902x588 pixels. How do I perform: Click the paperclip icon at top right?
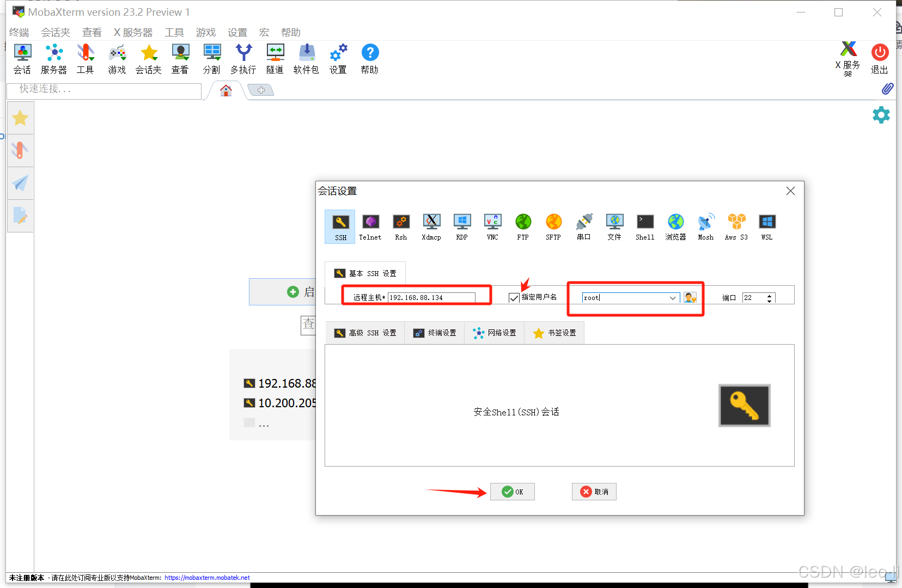coord(887,89)
